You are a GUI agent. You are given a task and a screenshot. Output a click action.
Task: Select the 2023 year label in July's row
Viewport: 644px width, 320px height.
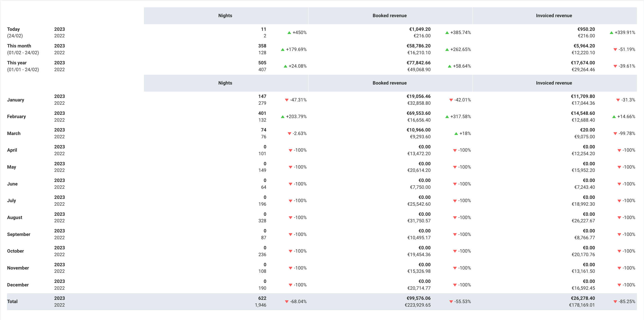tap(59, 197)
